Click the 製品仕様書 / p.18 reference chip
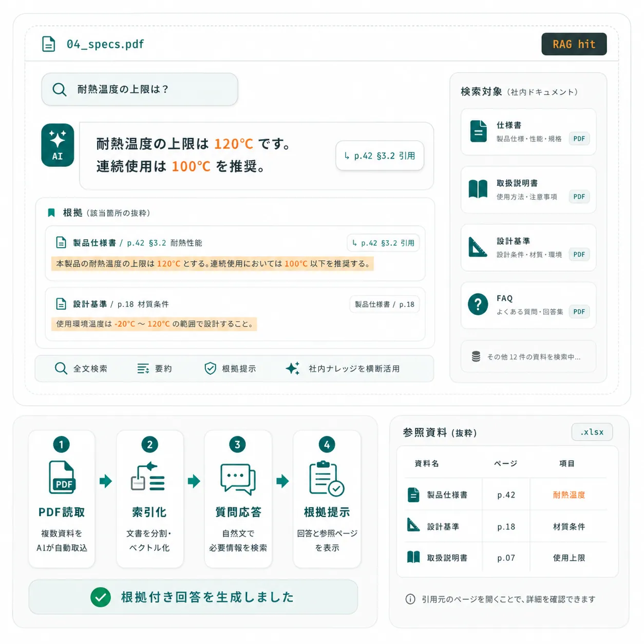The width and height of the screenshot is (644, 644). click(385, 304)
